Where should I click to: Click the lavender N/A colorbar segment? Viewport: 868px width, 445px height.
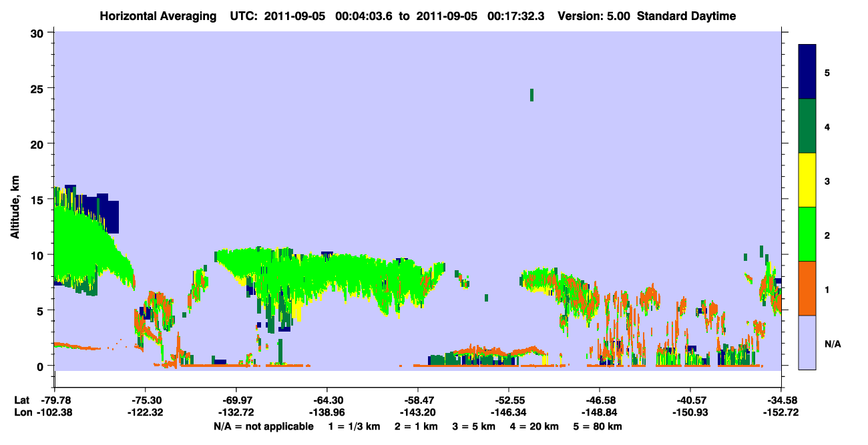click(807, 342)
